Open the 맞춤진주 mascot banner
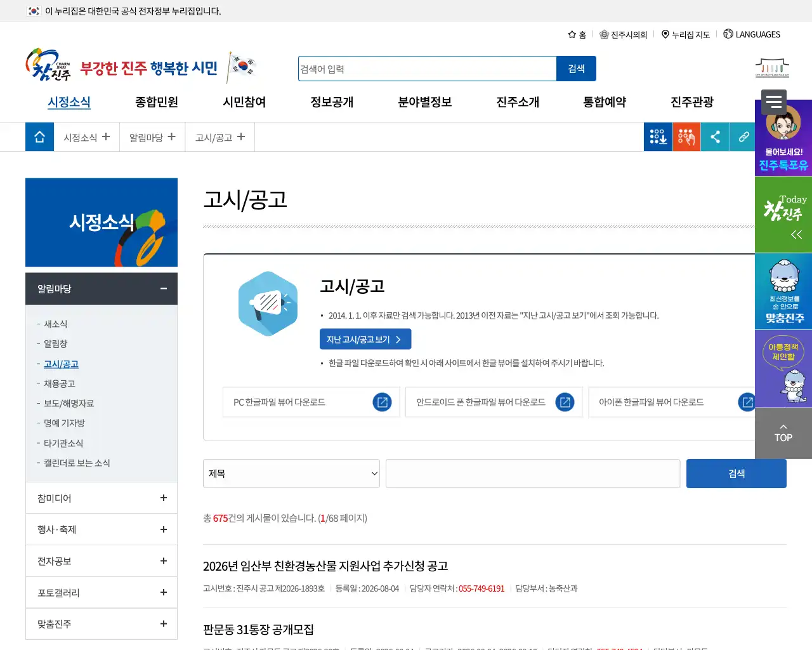Screen dimensions: 812x650 point(783,291)
